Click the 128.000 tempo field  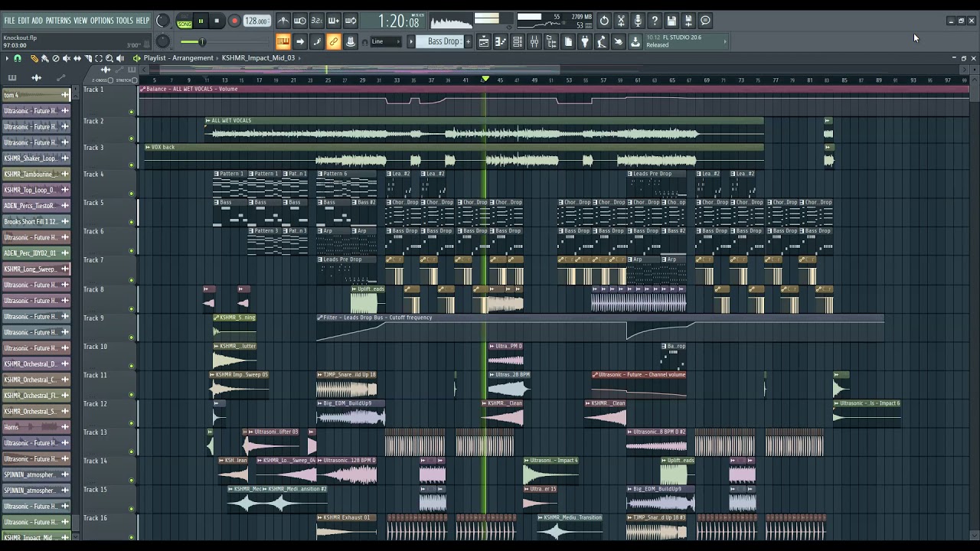pos(256,21)
